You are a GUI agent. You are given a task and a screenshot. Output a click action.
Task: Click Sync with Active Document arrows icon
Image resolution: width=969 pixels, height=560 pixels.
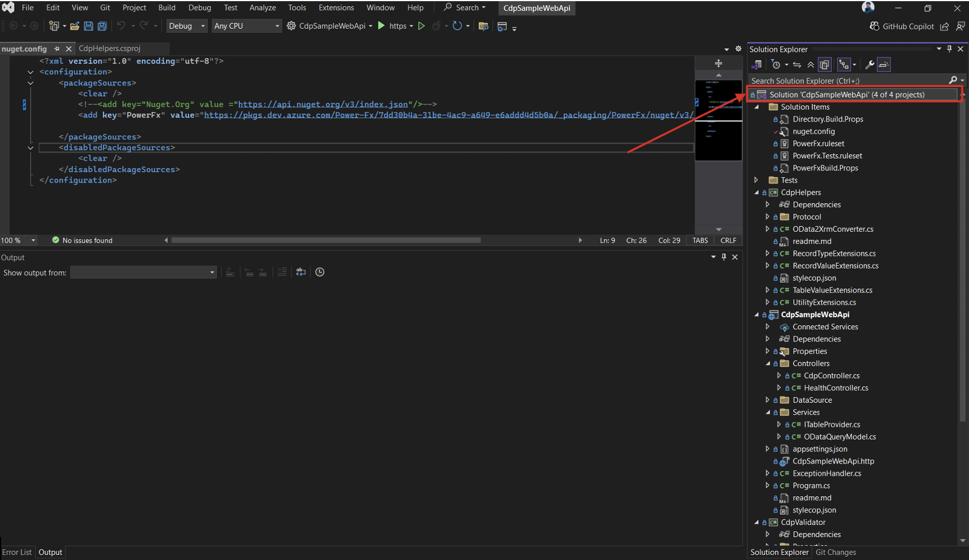pos(797,65)
